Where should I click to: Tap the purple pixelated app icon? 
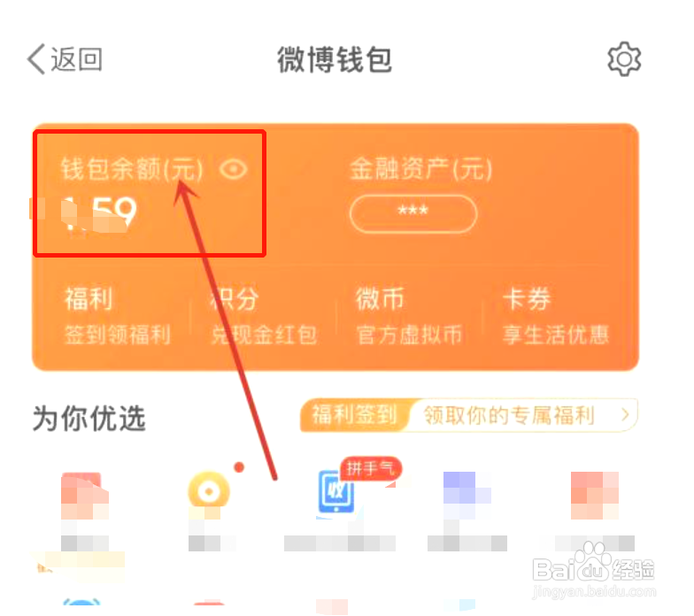pos(467,495)
